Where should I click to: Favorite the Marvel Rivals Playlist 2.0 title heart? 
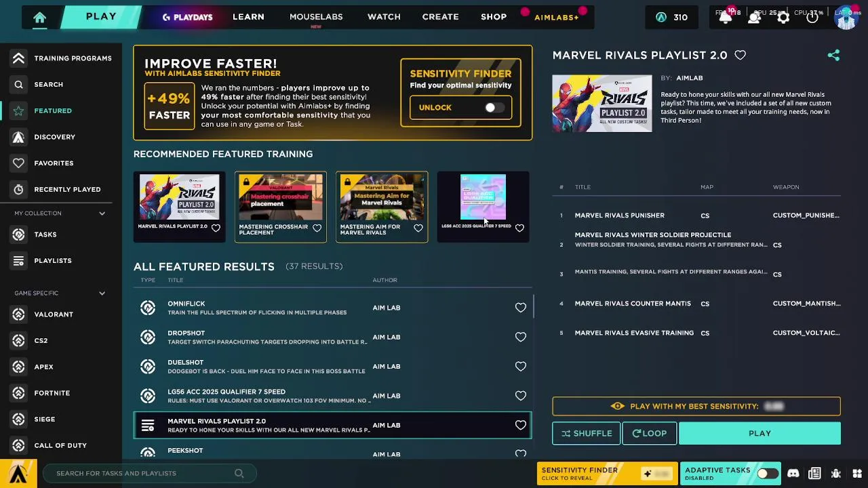point(740,56)
